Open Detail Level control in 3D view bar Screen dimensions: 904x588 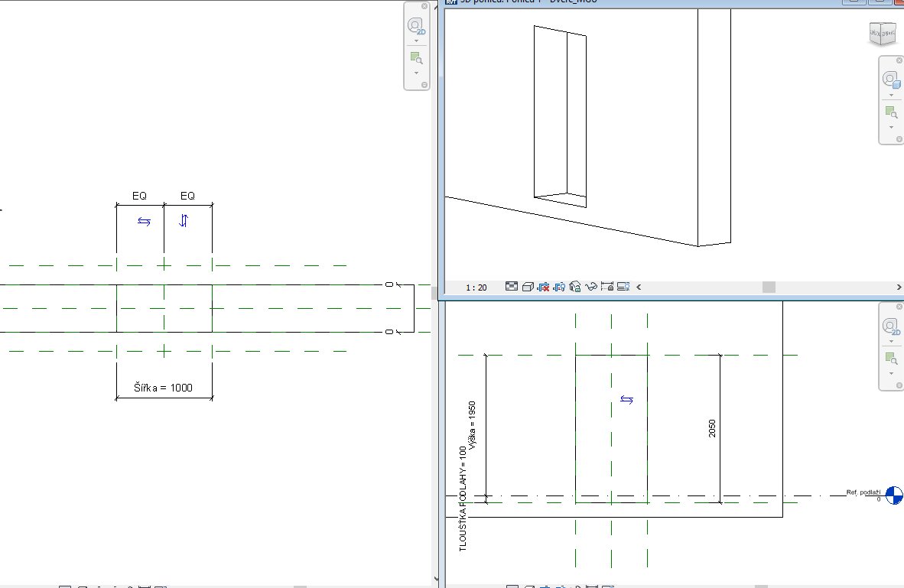pyautogui.click(x=512, y=287)
